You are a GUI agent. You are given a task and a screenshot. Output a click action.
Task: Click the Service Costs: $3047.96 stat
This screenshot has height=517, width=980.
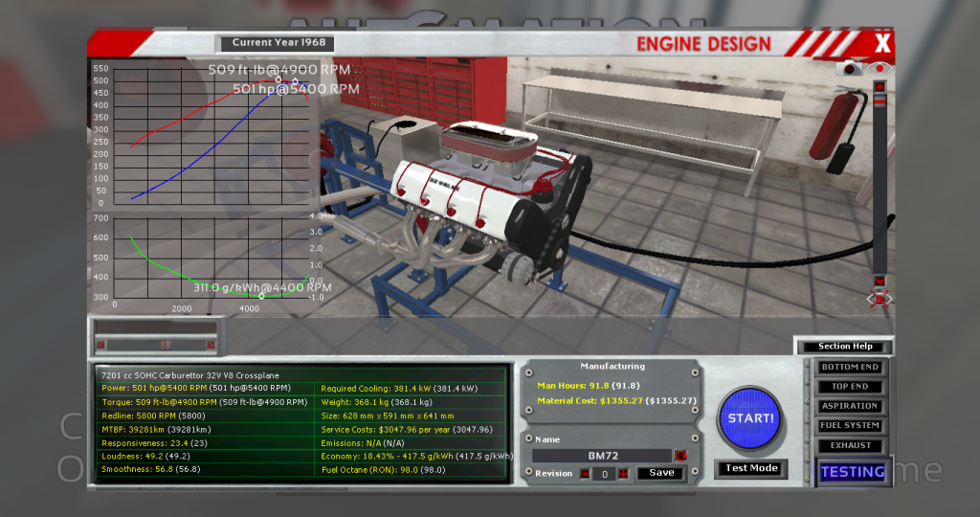pyautogui.click(x=406, y=430)
